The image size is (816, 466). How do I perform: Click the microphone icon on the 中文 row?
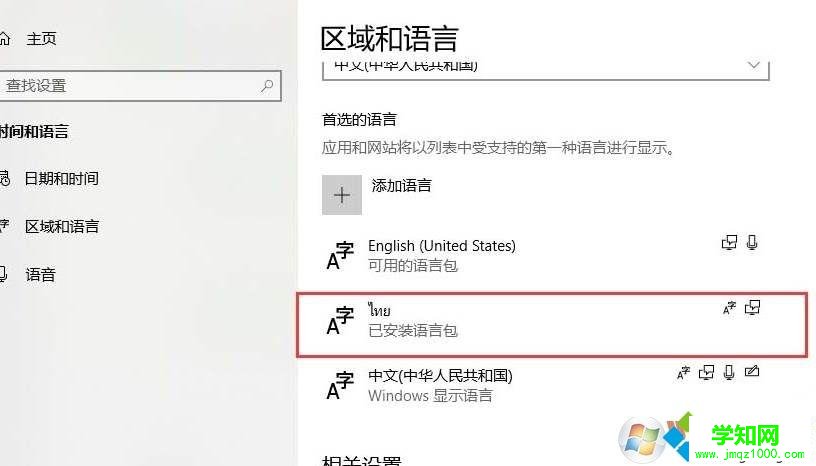click(729, 372)
